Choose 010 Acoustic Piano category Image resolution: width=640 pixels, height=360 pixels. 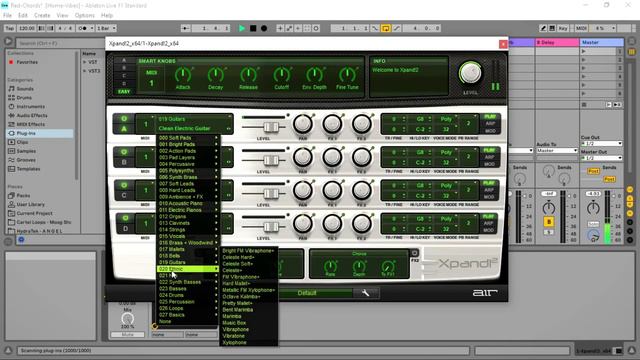click(x=188, y=203)
